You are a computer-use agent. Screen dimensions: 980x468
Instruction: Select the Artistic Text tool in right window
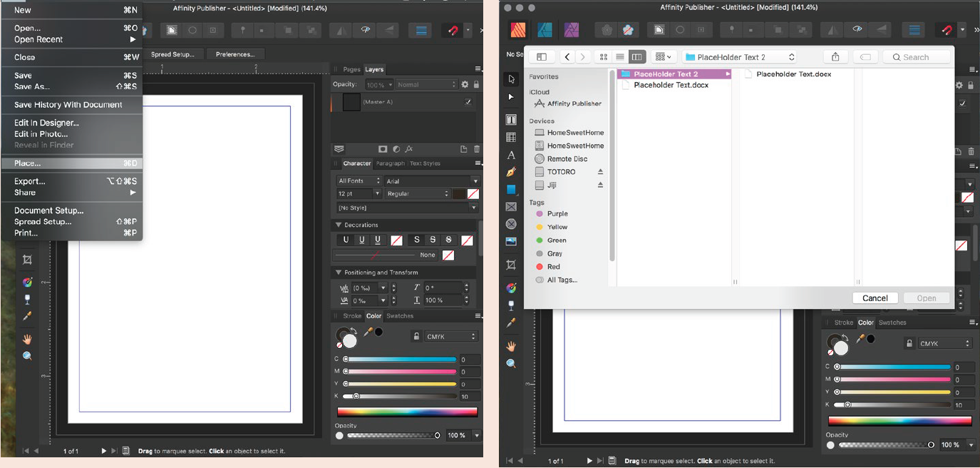[x=511, y=155]
